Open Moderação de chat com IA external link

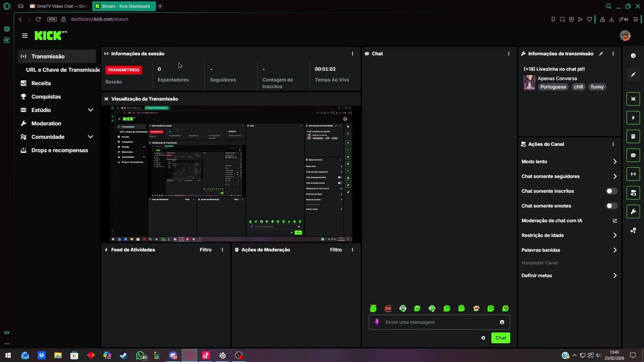615,221
